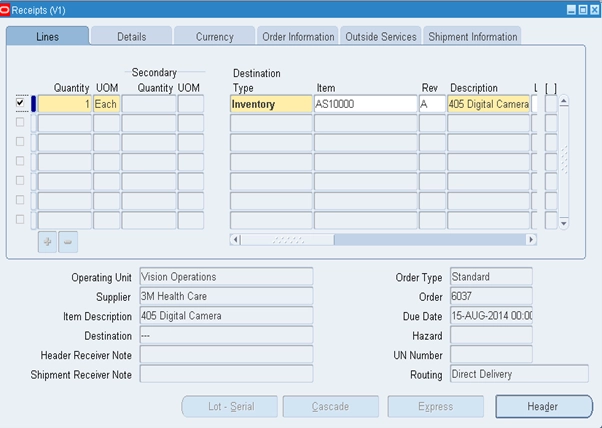
Task: Click the minus button below the lines grid
Action: [x=68, y=242]
